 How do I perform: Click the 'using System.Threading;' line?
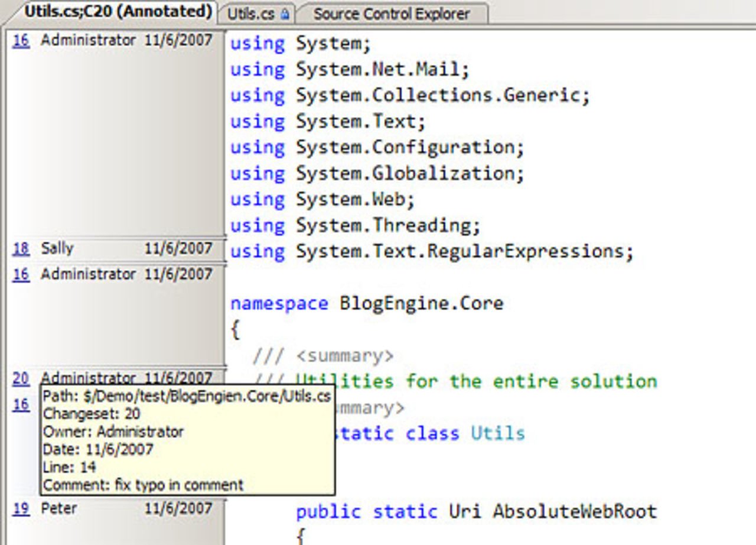coord(356,226)
